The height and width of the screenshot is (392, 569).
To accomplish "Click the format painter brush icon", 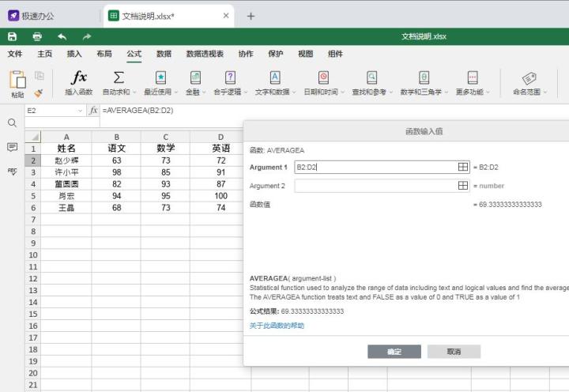I will click(x=39, y=93).
